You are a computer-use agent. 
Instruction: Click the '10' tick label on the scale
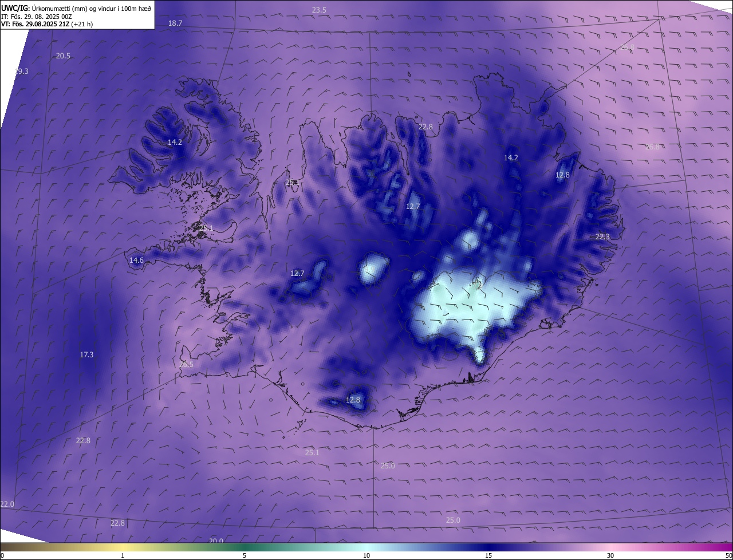(366, 555)
